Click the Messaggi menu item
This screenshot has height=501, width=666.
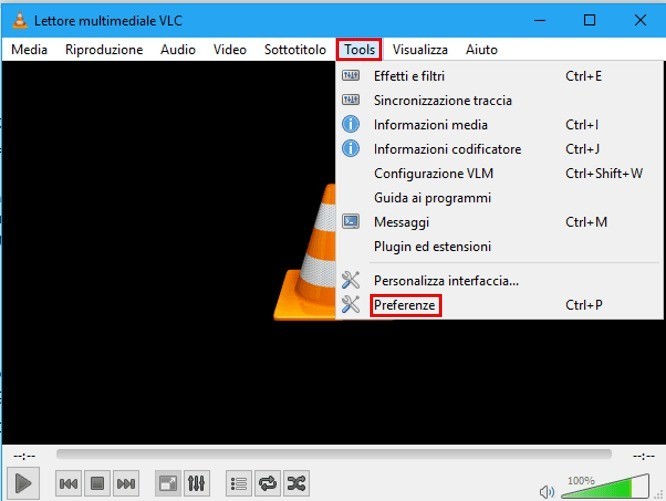coord(401,222)
